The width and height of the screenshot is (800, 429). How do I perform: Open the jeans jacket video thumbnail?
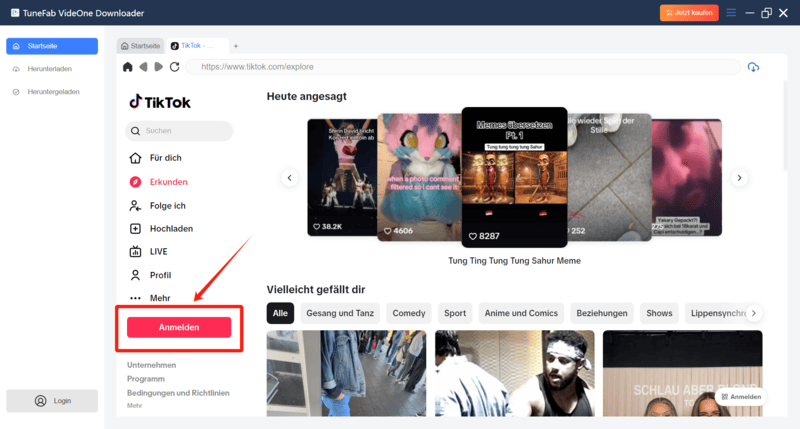click(x=346, y=373)
